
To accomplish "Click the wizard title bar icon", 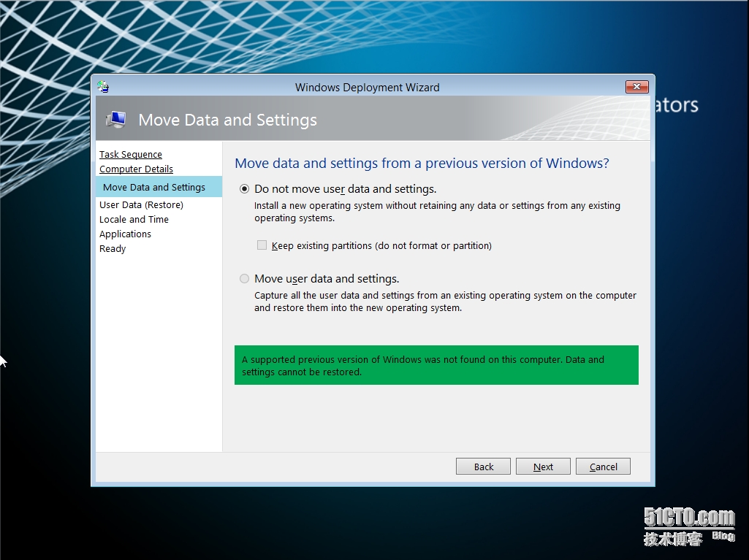I will 103,87.
